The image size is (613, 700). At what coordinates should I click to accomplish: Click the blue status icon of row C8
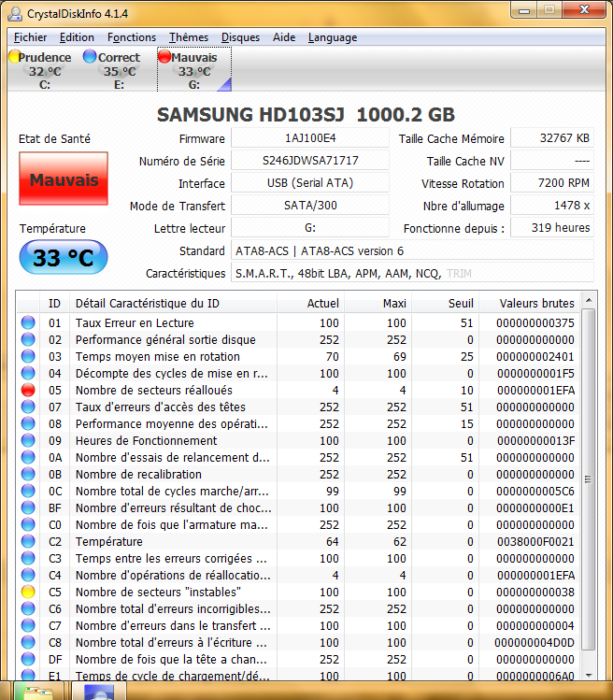click(x=28, y=642)
